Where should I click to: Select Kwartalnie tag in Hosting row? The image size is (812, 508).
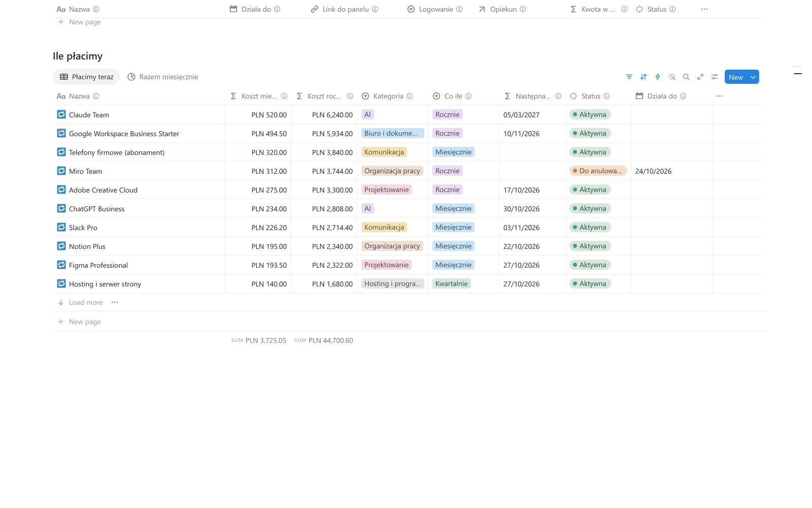[452, 283]
